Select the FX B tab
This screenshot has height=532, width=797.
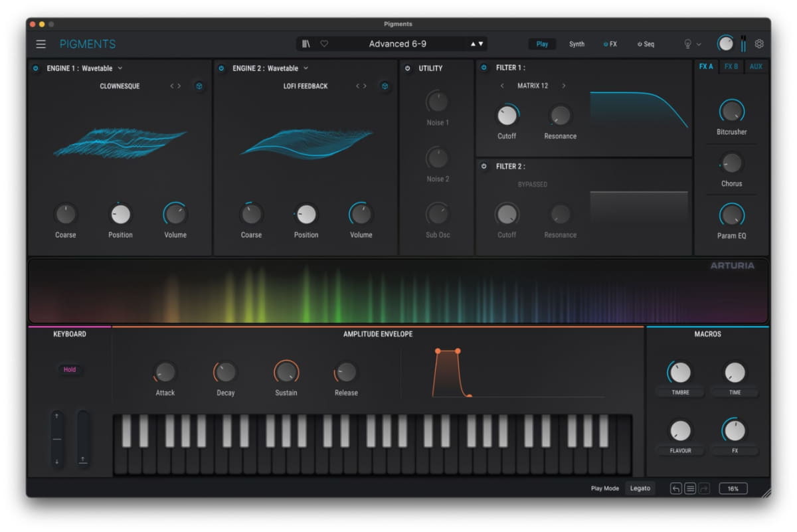tap(731, 66)
